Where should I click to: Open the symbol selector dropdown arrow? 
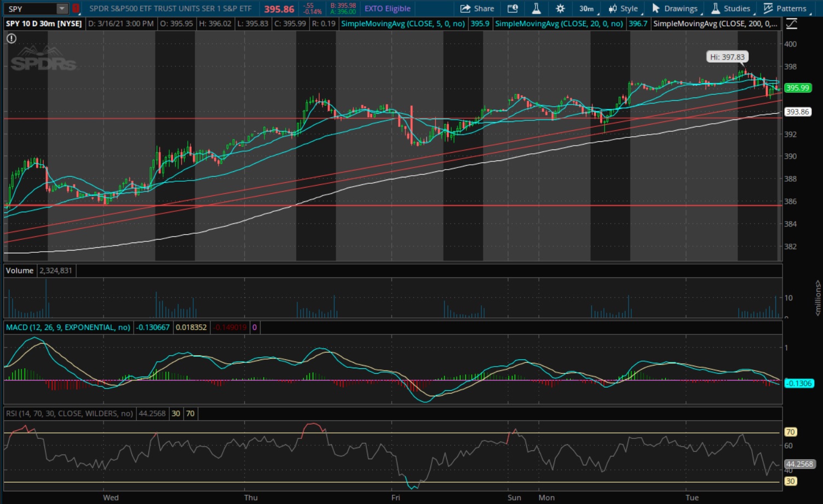62,9
